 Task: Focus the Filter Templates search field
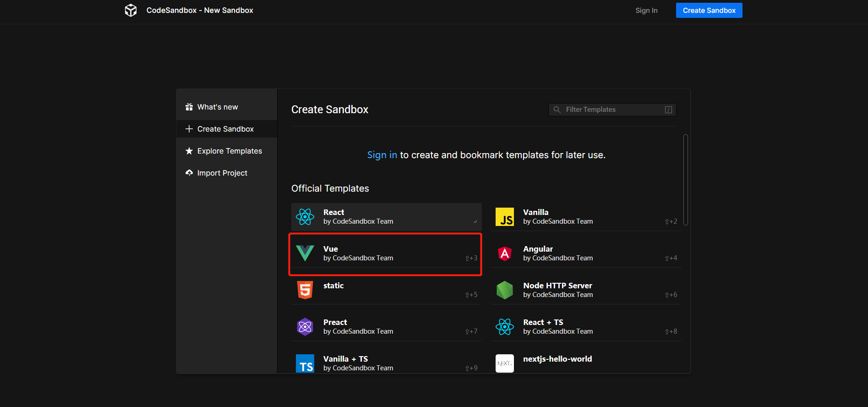tap(612, 110)
